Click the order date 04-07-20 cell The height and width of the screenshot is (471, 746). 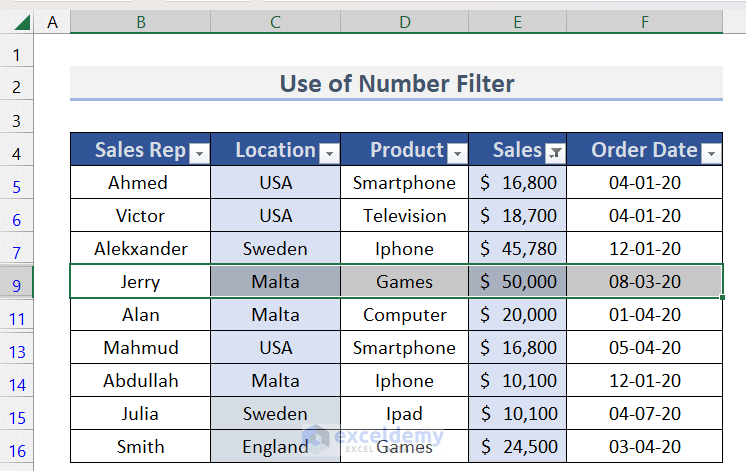[x=644, y=414]
